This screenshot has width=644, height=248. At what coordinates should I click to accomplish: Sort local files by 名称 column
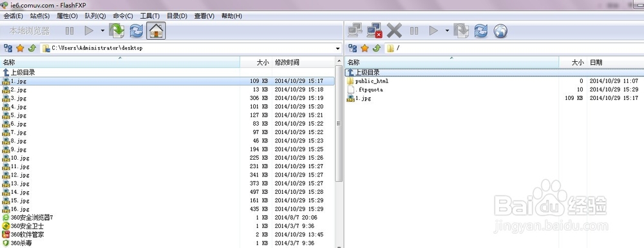click(x=120, y=62)
